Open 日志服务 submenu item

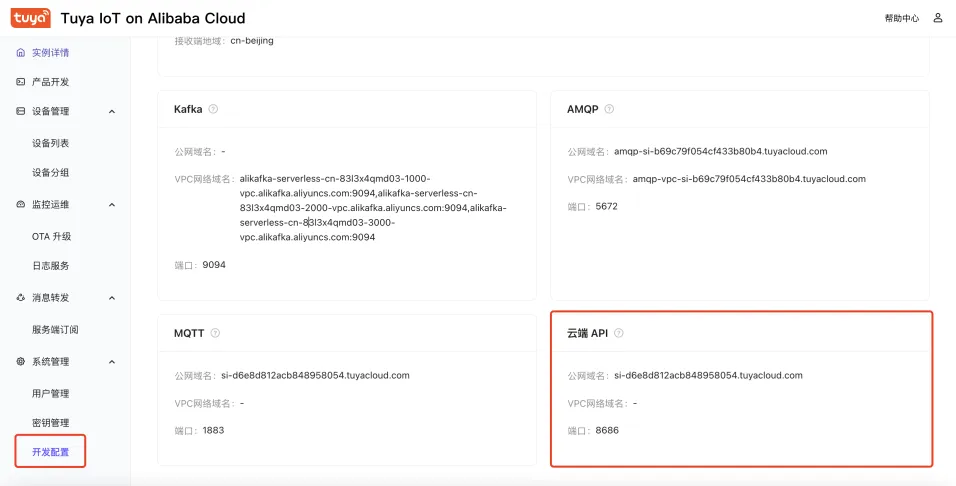tap(51, 265)
